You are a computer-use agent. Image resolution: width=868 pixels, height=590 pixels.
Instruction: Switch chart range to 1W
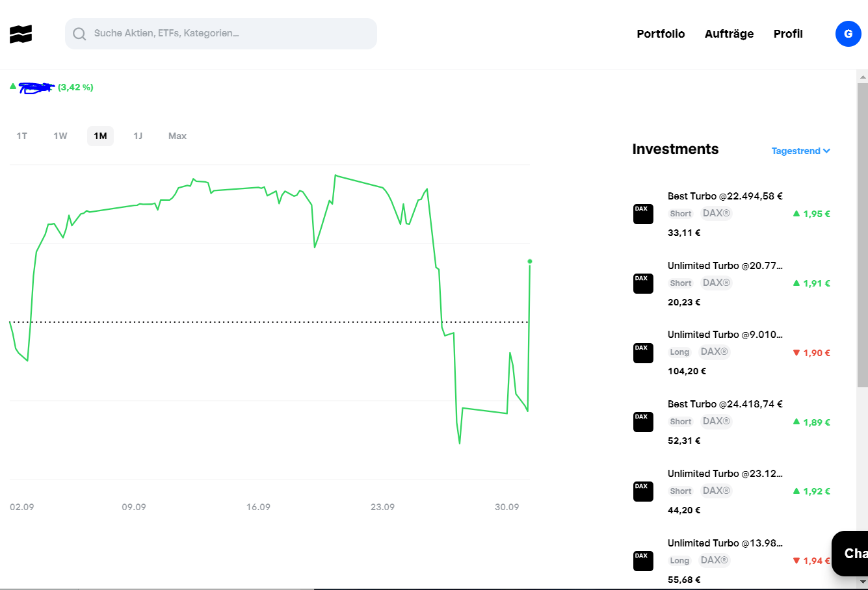(x=60, y=136)
